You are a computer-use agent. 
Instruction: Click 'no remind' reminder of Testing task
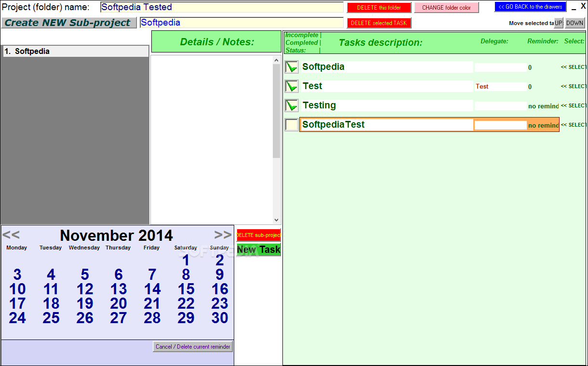(544, 106)
